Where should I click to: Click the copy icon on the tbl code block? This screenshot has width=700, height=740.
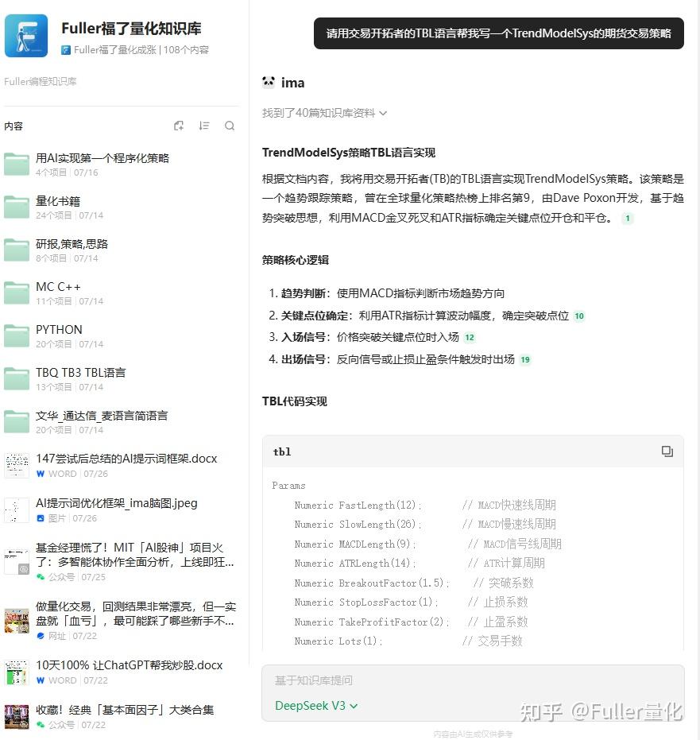pos(667,451)
